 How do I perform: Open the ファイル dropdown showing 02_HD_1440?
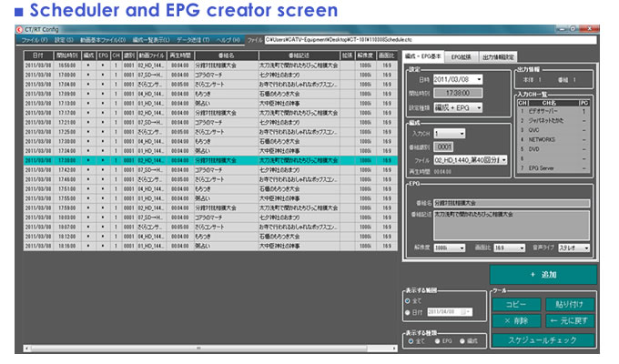pos(503,160)
